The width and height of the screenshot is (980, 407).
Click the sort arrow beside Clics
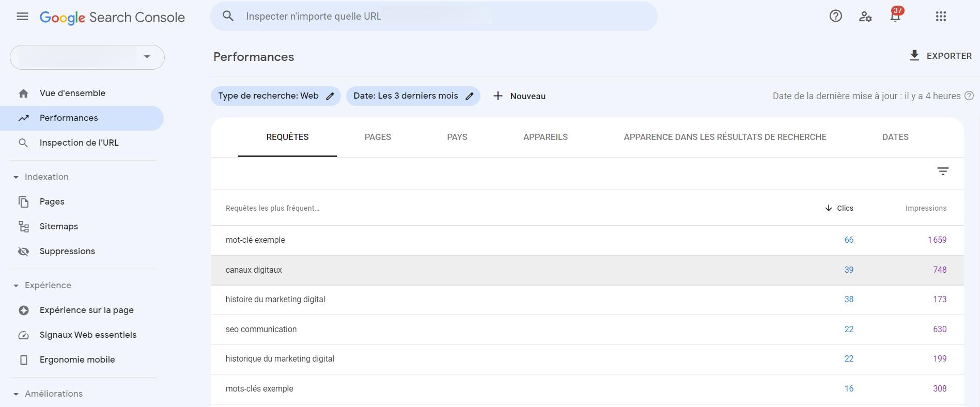(x=828, y=208)
